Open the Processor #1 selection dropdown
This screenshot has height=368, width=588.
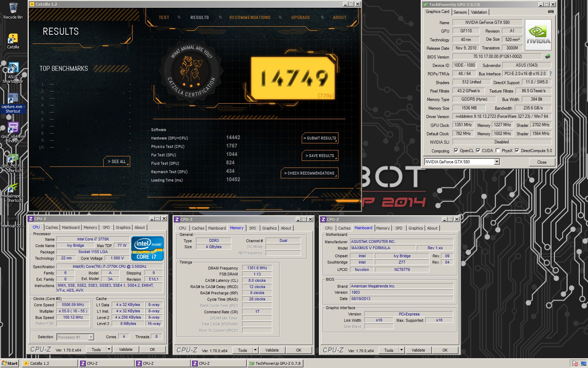[x=91, y=337]
